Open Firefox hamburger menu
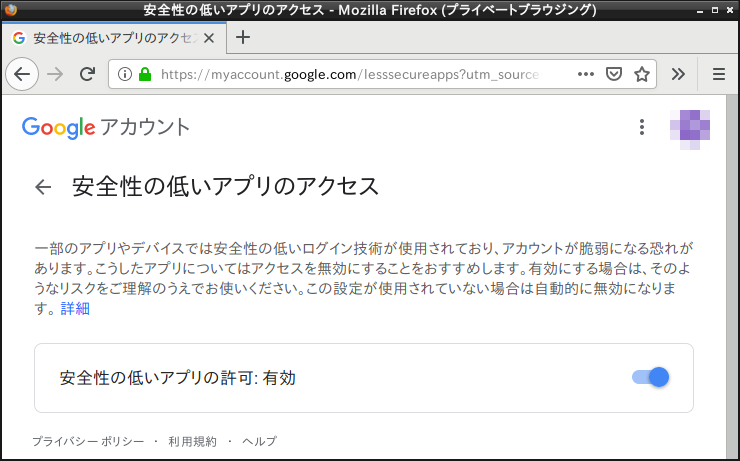Image resolution: width=740 pixels, height=461 pixels. tap(719, 74)
